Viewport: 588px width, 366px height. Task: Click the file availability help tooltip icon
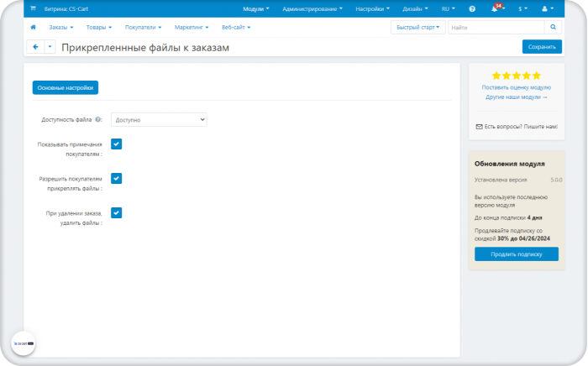pos(97,119)
